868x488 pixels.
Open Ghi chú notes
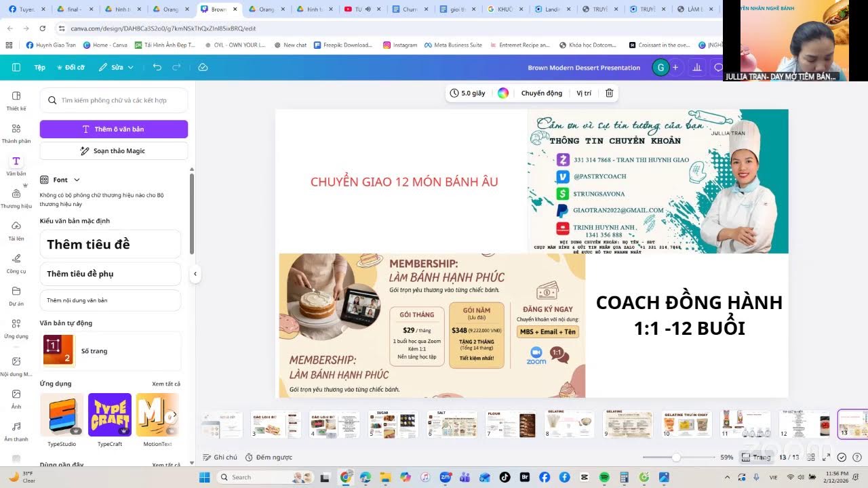click(220, 457)
